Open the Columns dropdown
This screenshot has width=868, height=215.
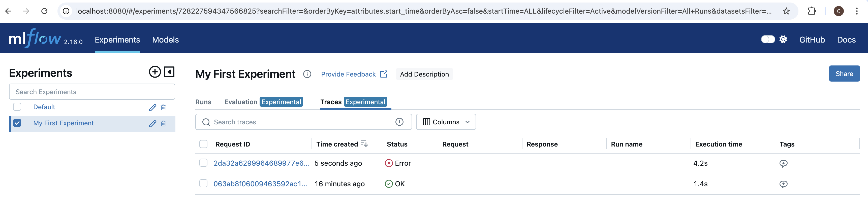pyautogui.click(x=446, y=122)
